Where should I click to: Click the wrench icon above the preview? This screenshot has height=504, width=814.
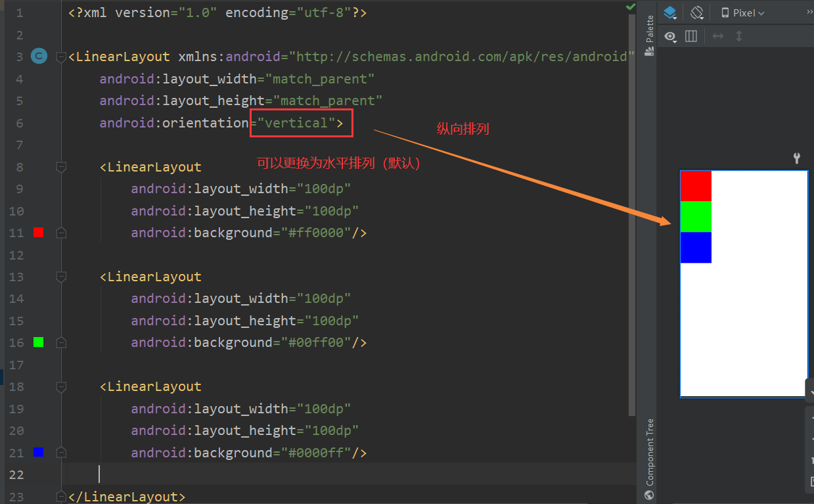click(x=797, y=158)
